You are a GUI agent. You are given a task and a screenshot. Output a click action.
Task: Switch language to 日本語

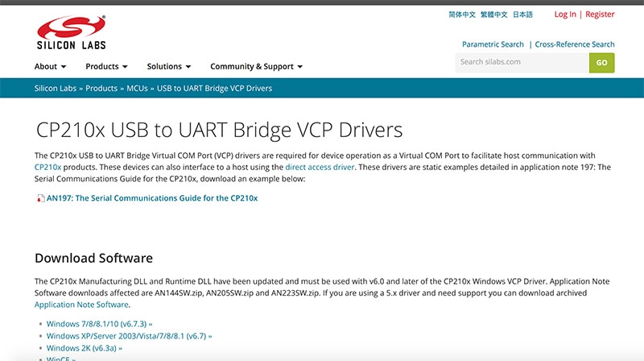523,15
